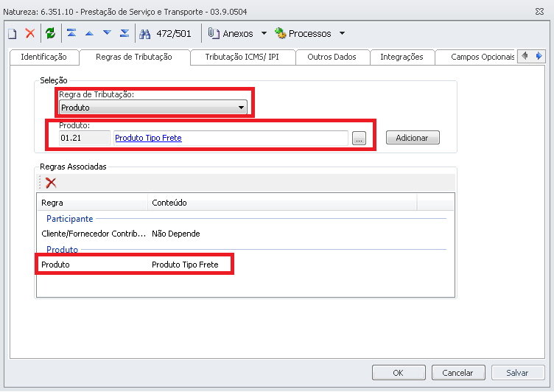
Task: Open the Anexos dropdown arrow
Action: coord(264,33)
